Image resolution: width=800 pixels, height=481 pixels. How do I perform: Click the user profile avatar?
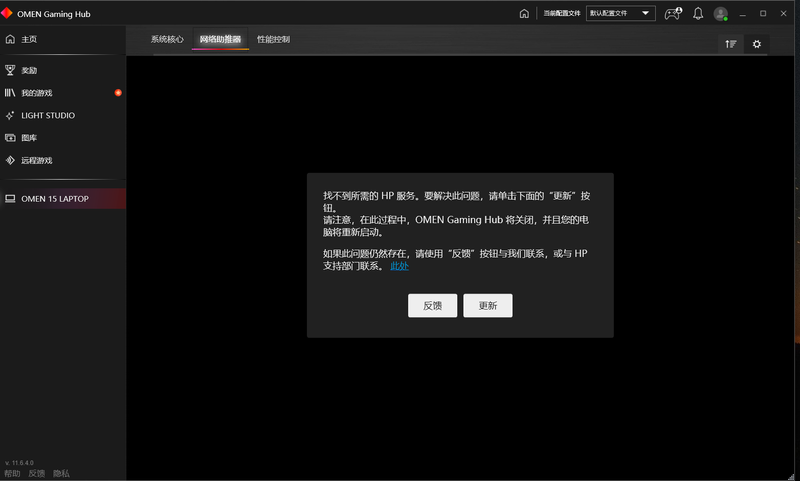pyautogui.click(x=720, y=14)
